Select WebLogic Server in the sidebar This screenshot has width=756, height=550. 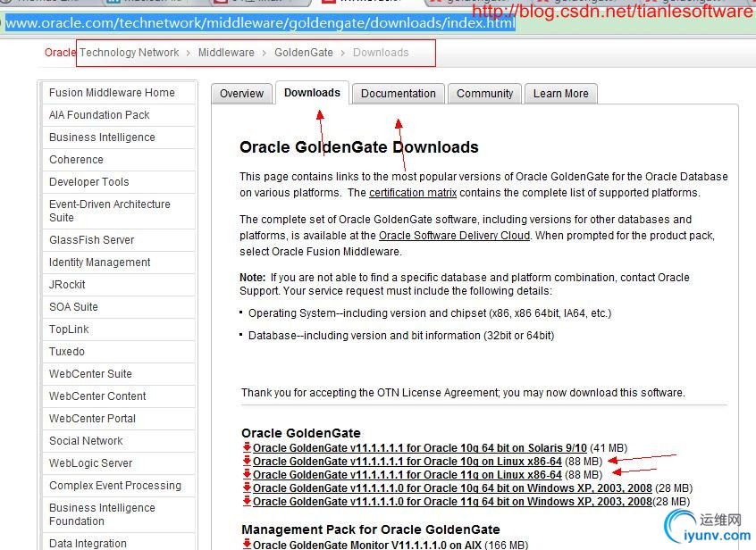119,463
